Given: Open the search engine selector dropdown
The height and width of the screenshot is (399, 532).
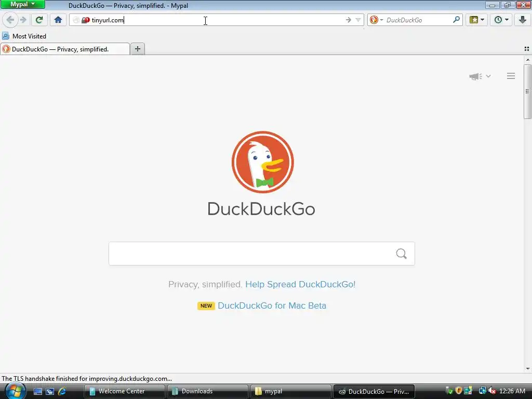Looking at the screenshot, I should pyautogui.click(x=376, y=20).
